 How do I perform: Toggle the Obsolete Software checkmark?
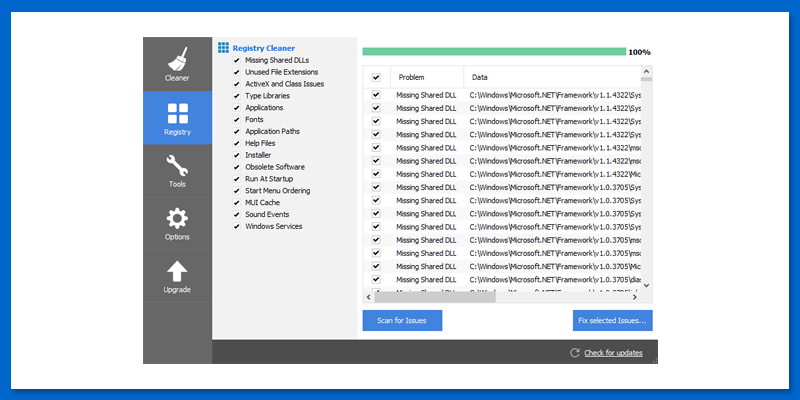click(237, 167)
